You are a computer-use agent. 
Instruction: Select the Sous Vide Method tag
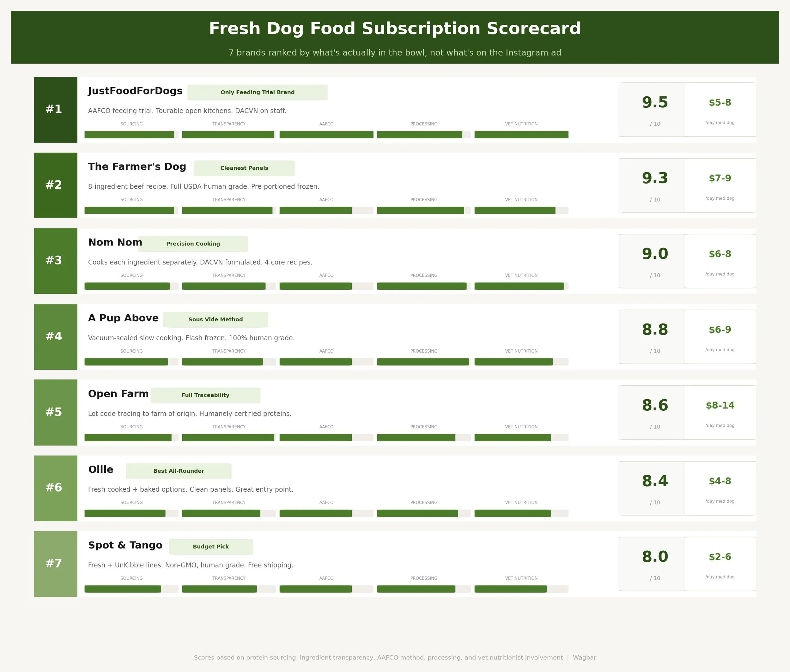(216, 320)
